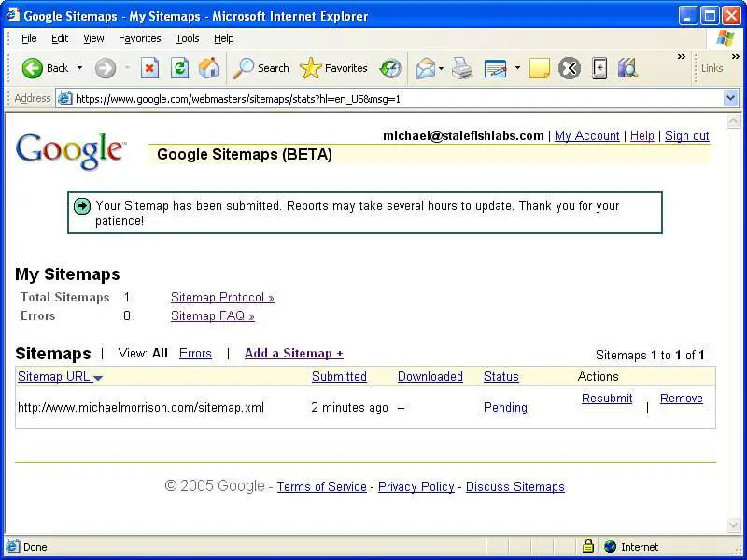Expand the Mail button dropdown arrow
This screenshot has width=747, height=560.
pos(441,68)
